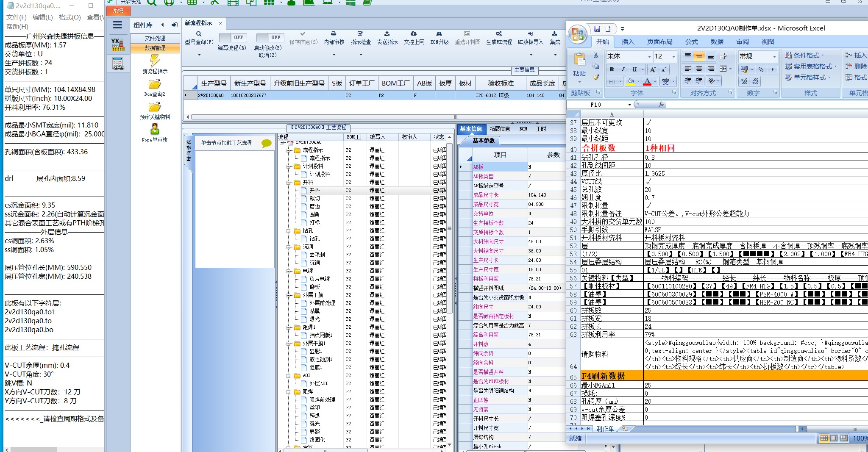Open 内部审核 printer icon

coord(334,33)
